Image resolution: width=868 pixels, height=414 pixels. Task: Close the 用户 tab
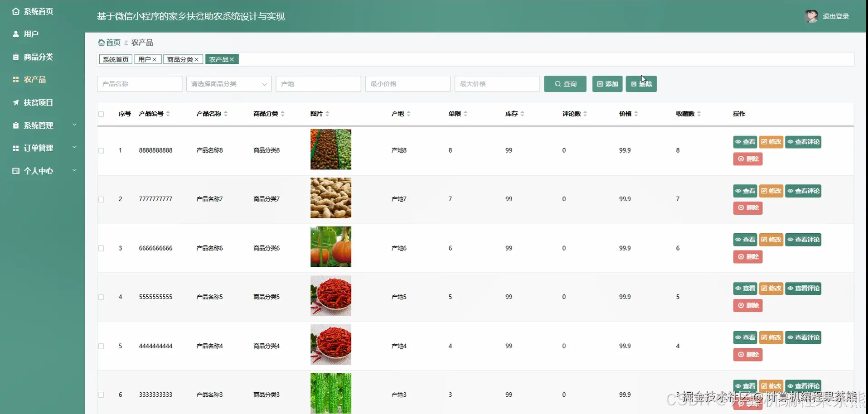coord(155,59)
